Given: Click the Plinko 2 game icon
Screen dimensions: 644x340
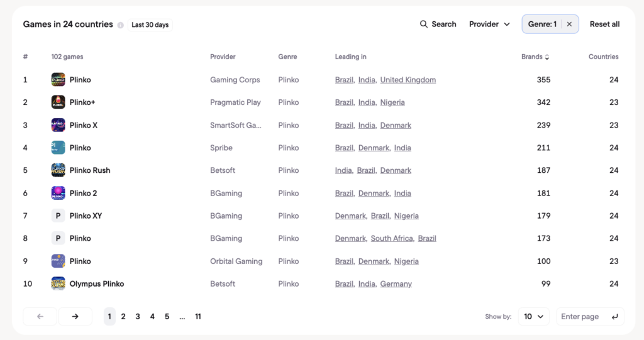Looking at the screenshot, I should tap(58, 193).
